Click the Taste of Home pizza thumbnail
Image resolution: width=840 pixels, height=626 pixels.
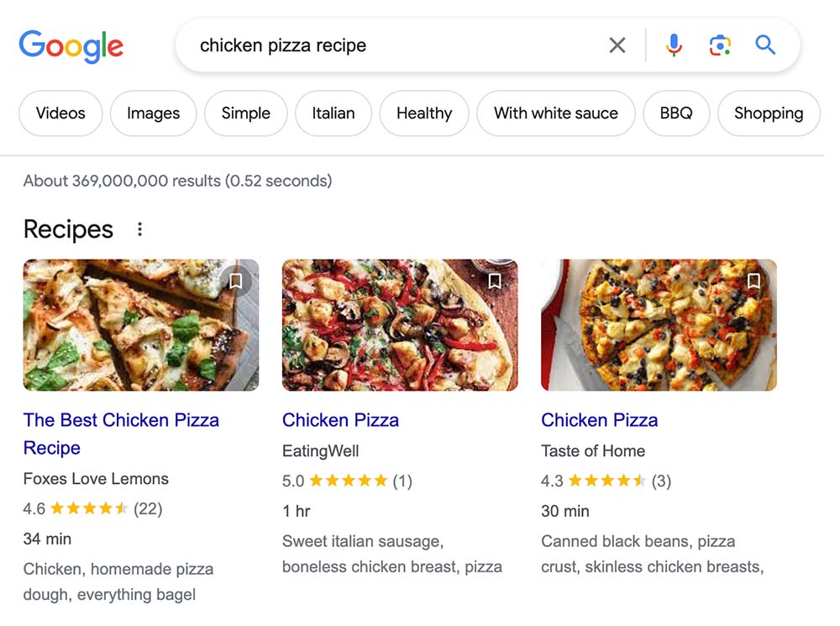[659, 325]
